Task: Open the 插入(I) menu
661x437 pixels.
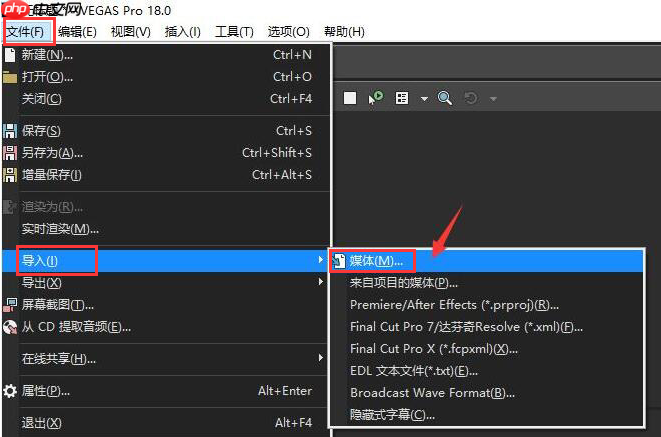Action: 183,32
